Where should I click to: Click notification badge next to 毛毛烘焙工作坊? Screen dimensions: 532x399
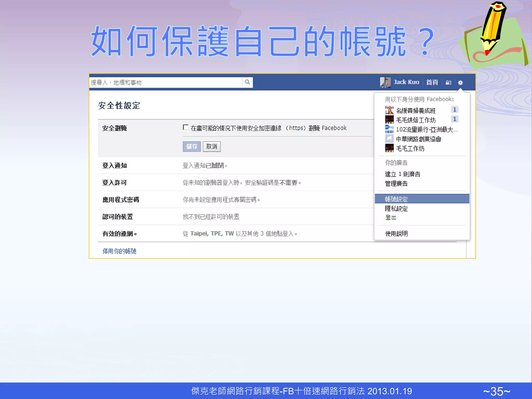click(455, 119)
